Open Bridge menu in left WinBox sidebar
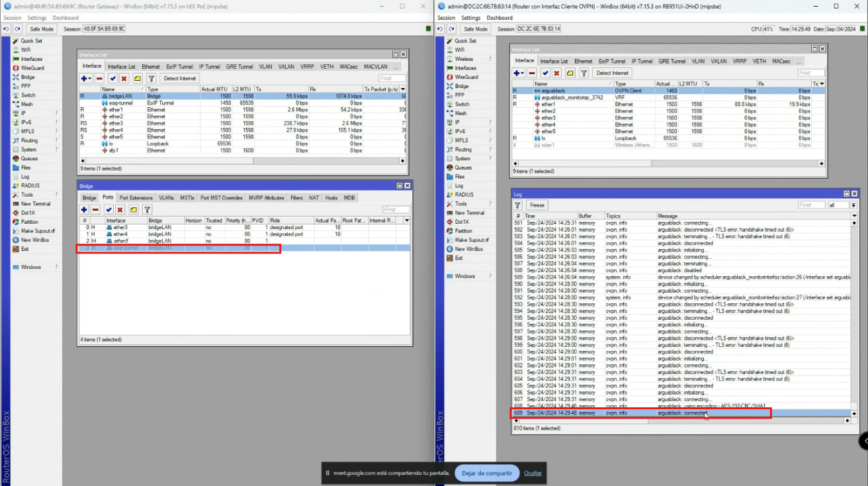The image size is (868, 486). (x=28, y=77)
